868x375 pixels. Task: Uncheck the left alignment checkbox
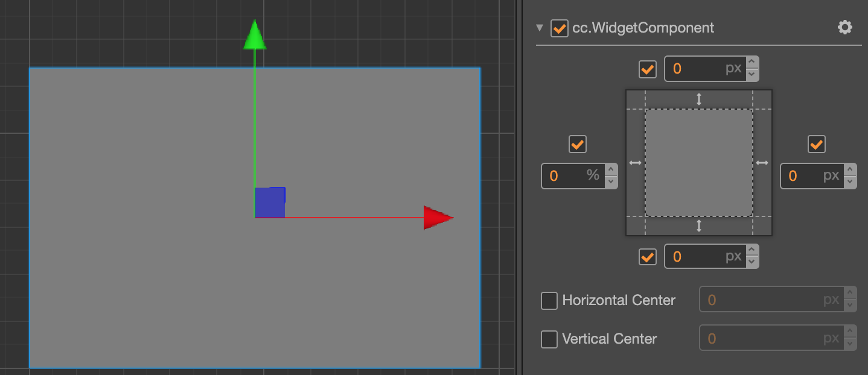click(x=578, y=144)
